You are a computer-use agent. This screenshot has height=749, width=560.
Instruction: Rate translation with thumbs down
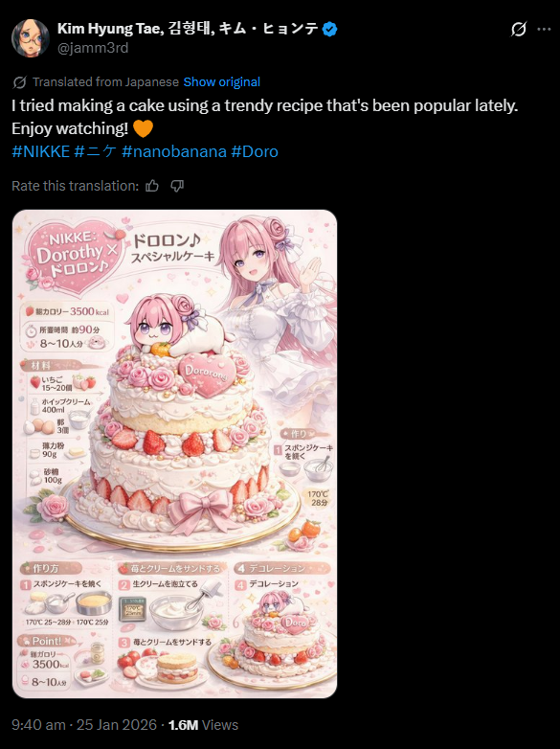[177, 186]
